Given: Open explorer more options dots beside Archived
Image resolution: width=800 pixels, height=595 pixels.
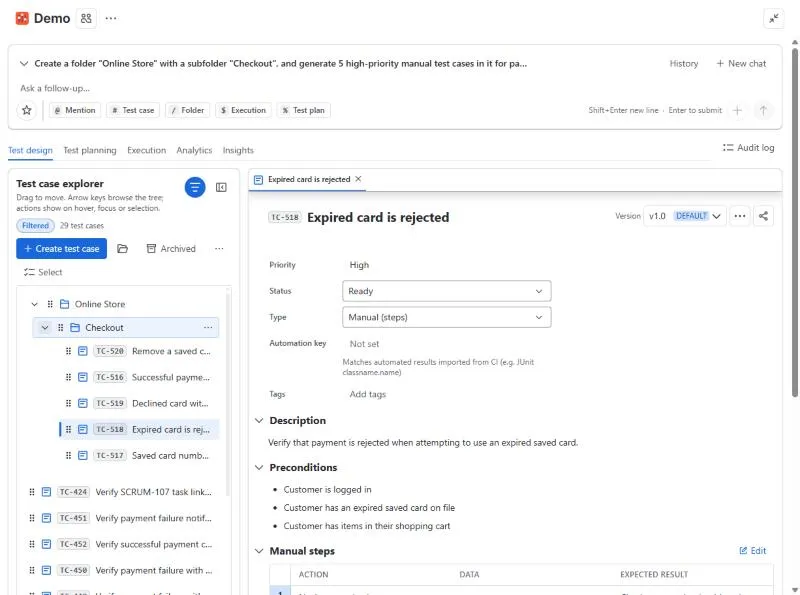Looking at the screenshot, I should click(219, 249).
